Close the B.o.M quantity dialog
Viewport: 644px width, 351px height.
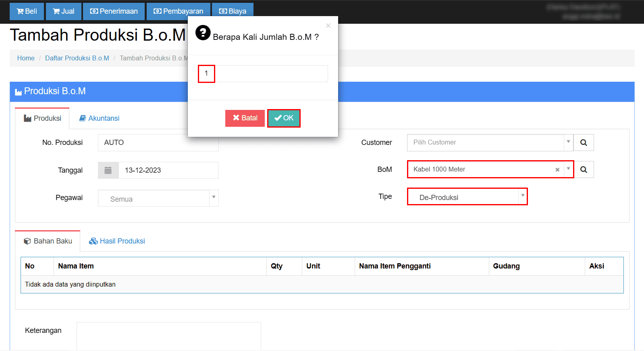pos(328,26)
